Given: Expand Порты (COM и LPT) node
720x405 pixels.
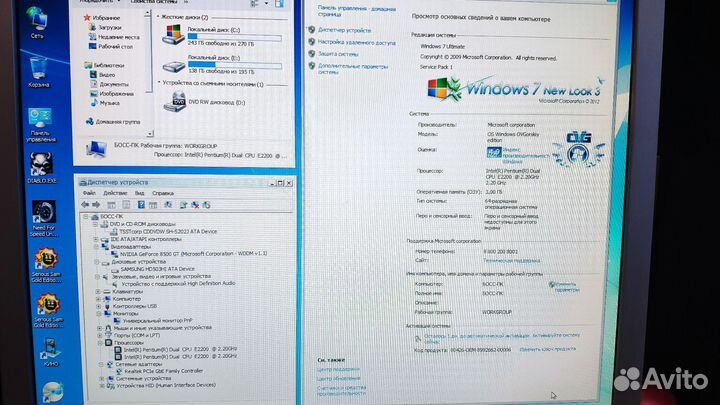Looking at the screenshot, I should click(x=100, y=336).
